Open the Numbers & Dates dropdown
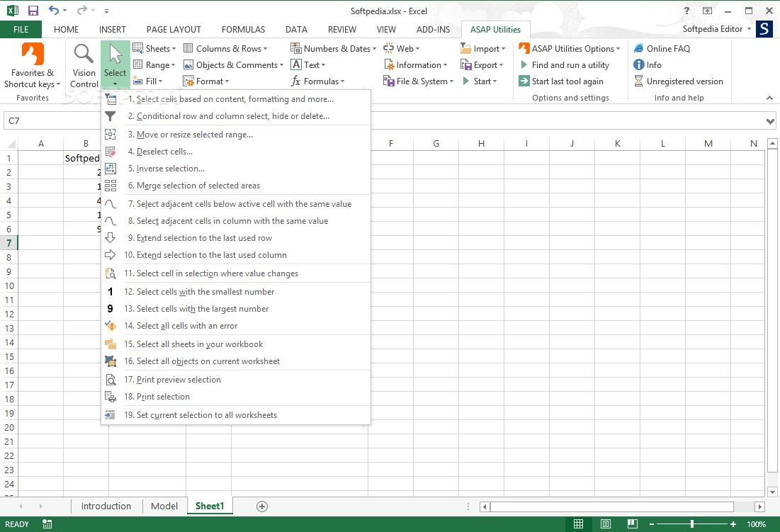Screen dimensions: 780x532 coord(333,49)
